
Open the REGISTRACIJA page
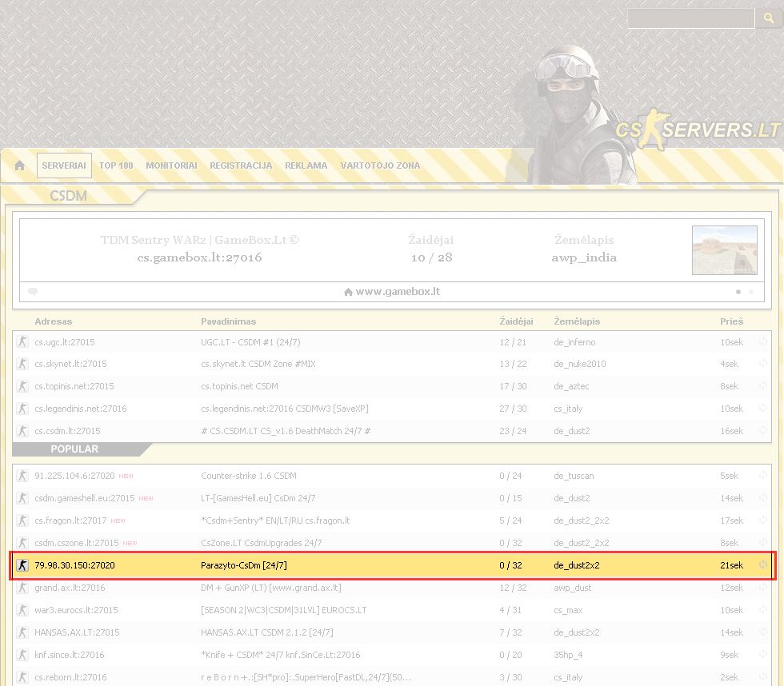241,166
